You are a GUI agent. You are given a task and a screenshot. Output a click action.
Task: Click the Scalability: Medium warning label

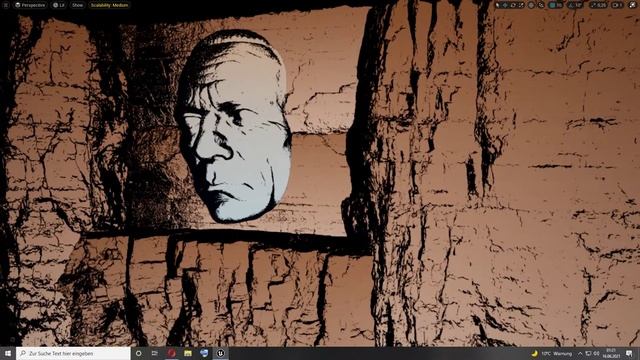tap(109, 5)
